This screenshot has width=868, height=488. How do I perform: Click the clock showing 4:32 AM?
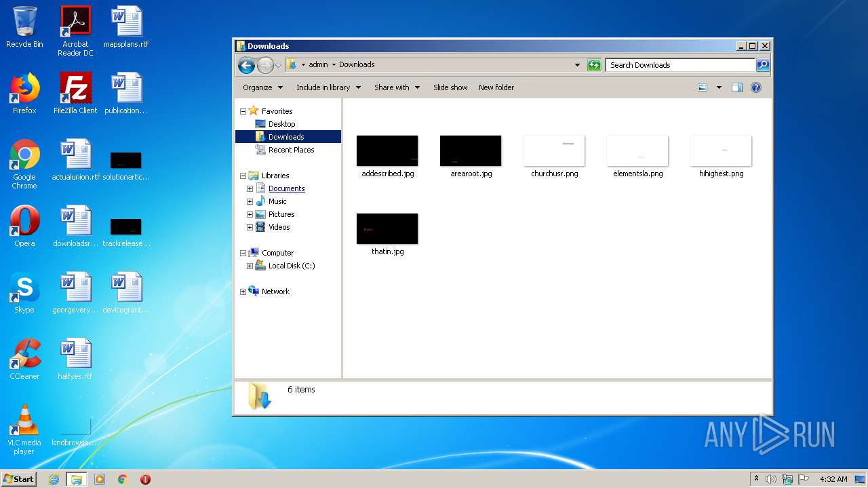tap(833, 479)
